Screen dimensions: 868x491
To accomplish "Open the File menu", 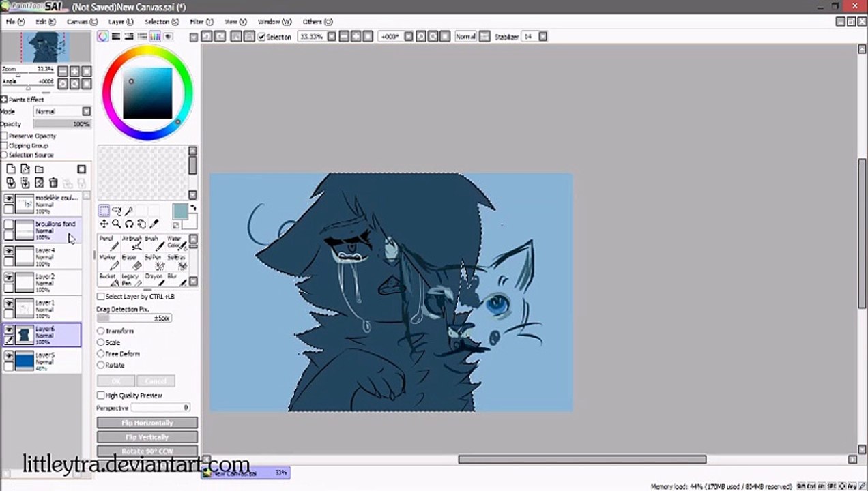I will pyautogui.click(x=15, y=22).
